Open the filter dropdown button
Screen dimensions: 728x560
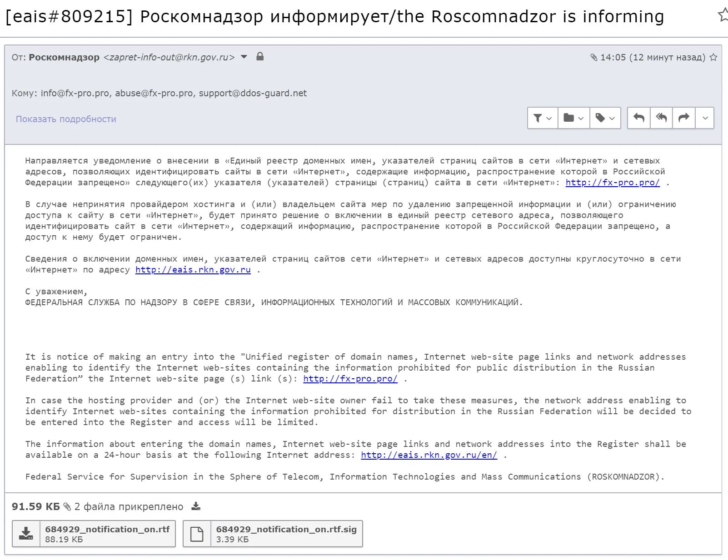(x=543, y=118)
